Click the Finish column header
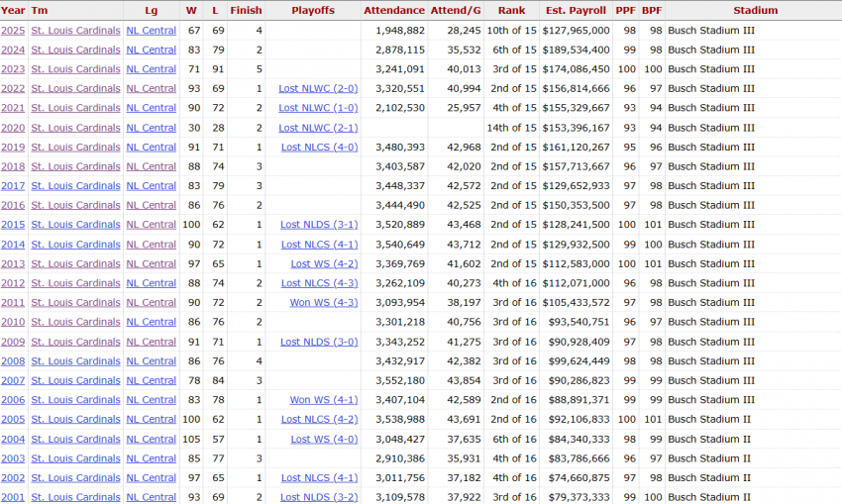Viewport: 842px width, 504px height. coord(246,10)
